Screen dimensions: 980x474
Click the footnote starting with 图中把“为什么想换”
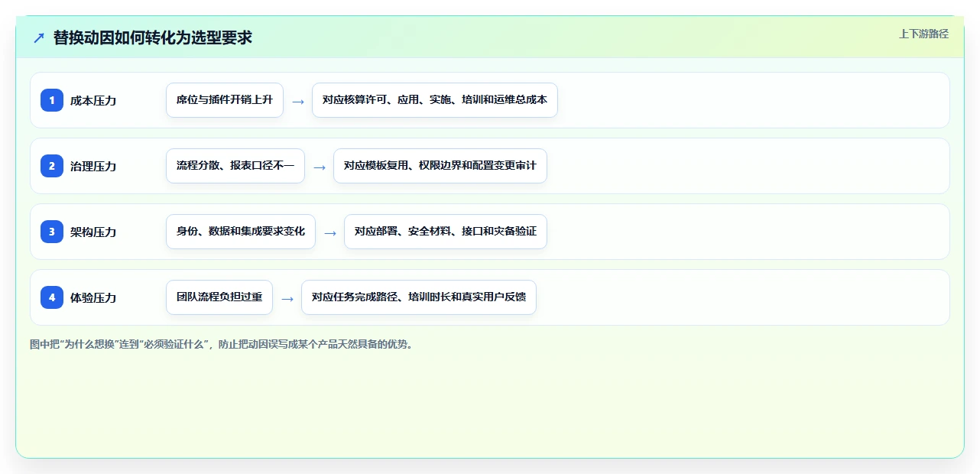coord(222,344)
